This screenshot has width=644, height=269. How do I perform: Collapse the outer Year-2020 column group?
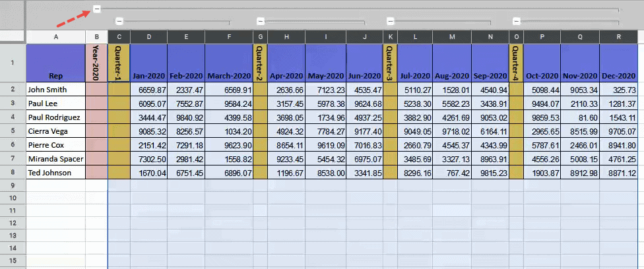pyautogui.click(x=97, y=9)
